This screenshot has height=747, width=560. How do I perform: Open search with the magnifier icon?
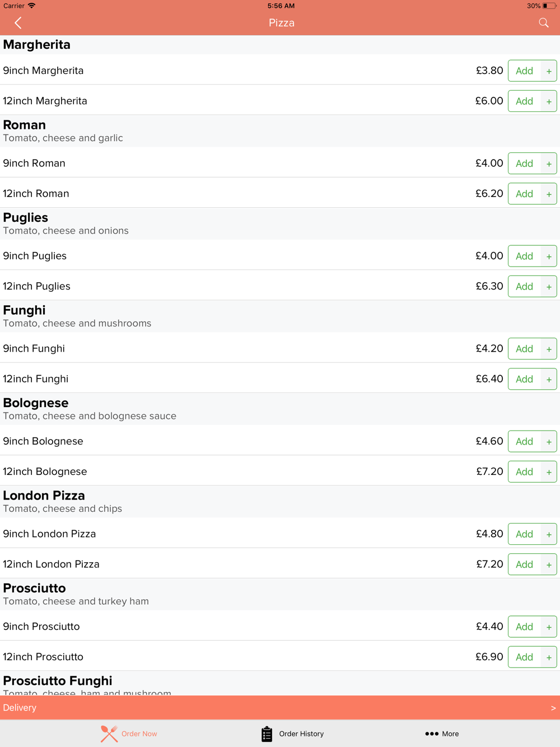[544, 23]
